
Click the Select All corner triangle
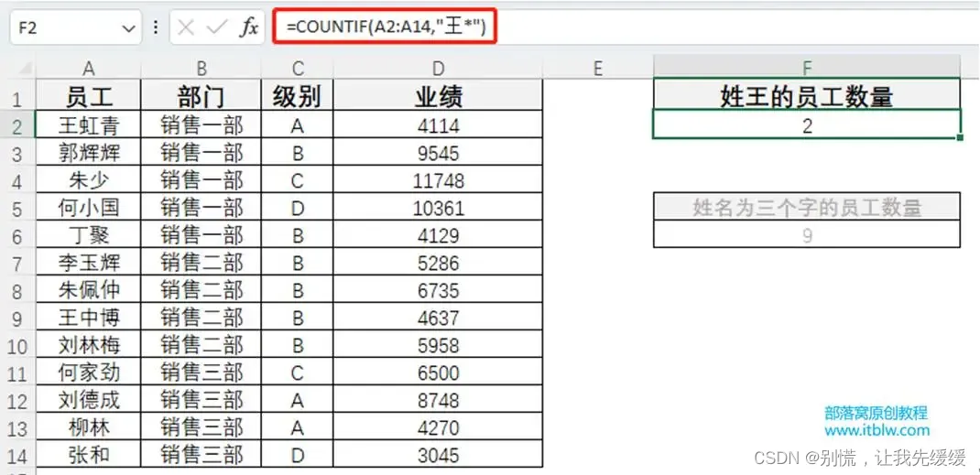(x=24, y=68)
